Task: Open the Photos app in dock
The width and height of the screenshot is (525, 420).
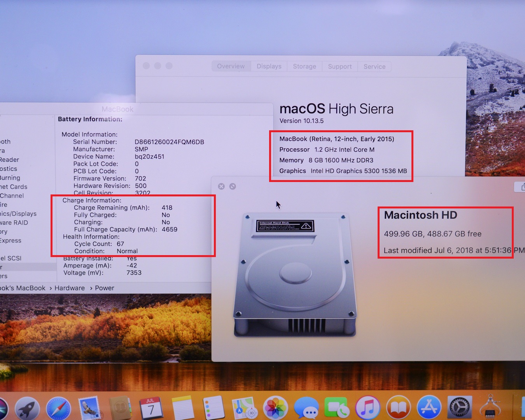Action: 275,408
